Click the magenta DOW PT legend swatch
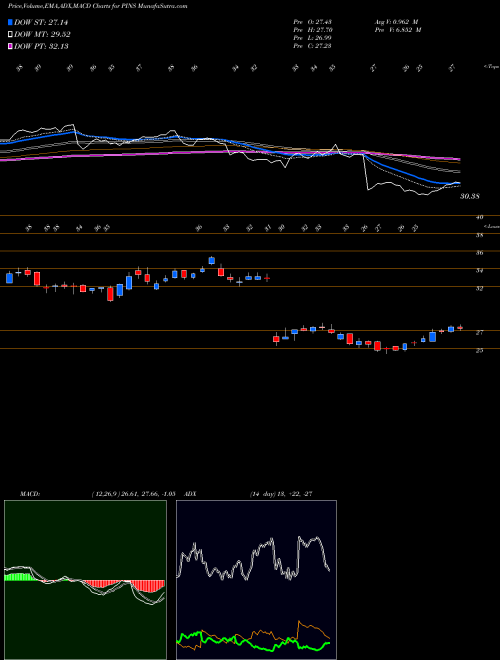 click(11, 46)
